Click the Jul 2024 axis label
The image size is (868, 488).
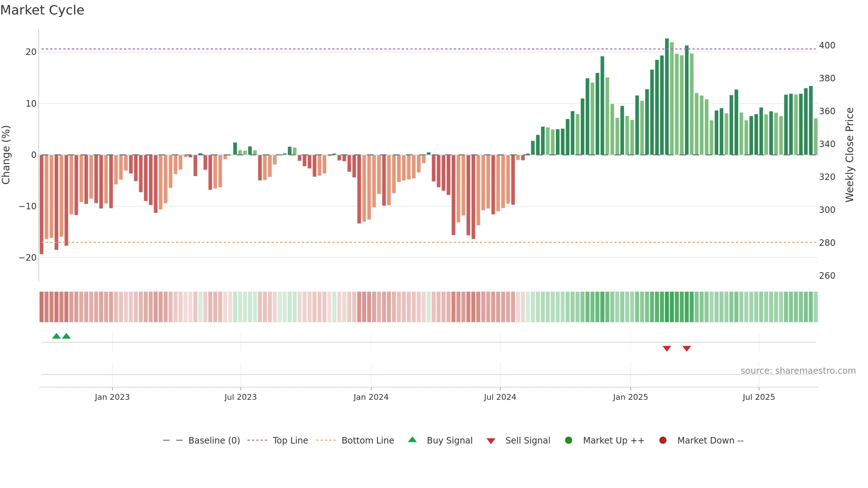(500, 397)
